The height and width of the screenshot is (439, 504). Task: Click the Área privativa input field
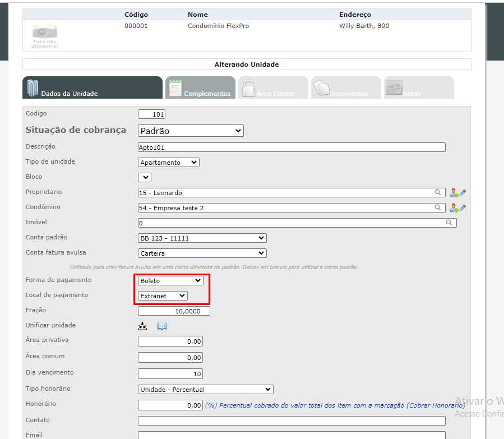pos(170,341)
